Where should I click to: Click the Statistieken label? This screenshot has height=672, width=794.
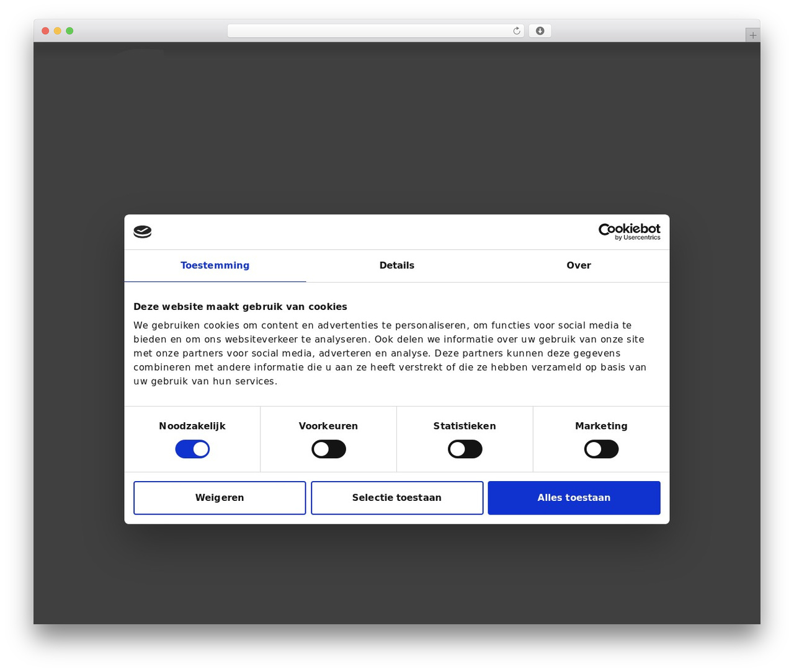[x=465, y=426]
